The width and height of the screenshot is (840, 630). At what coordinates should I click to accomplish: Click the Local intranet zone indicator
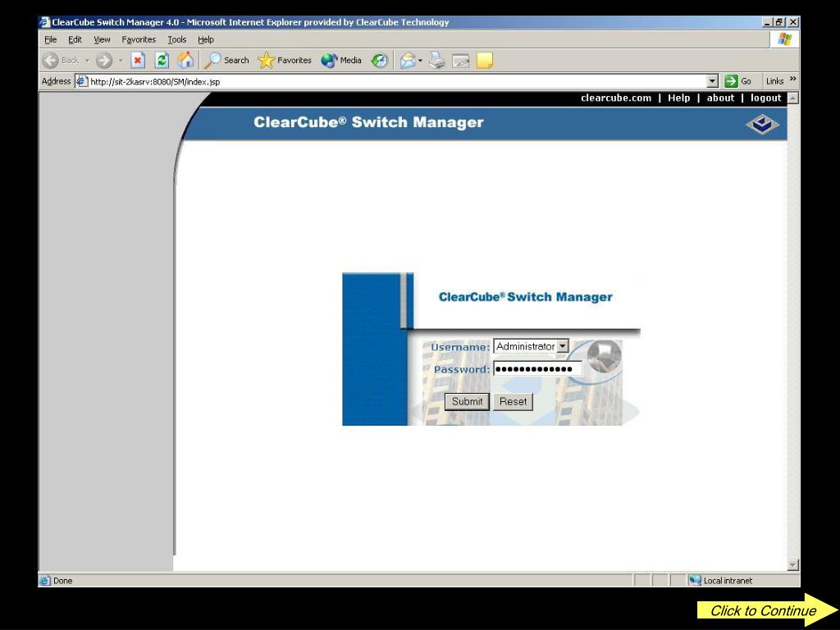722,581
